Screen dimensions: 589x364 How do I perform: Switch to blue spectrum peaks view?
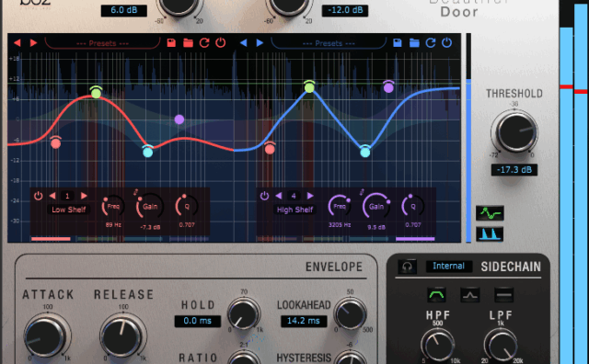point(490,233)
